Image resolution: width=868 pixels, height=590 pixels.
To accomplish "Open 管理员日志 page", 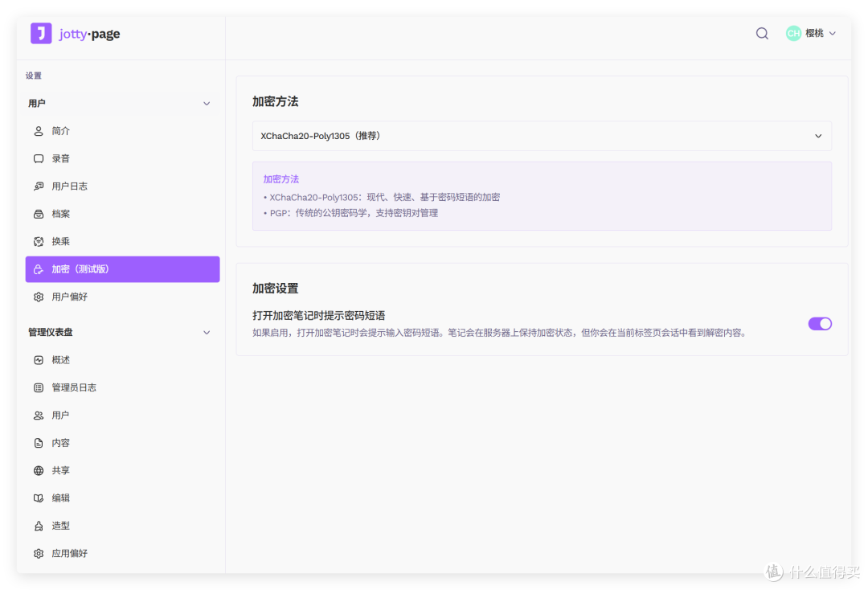I will (122, 388).
